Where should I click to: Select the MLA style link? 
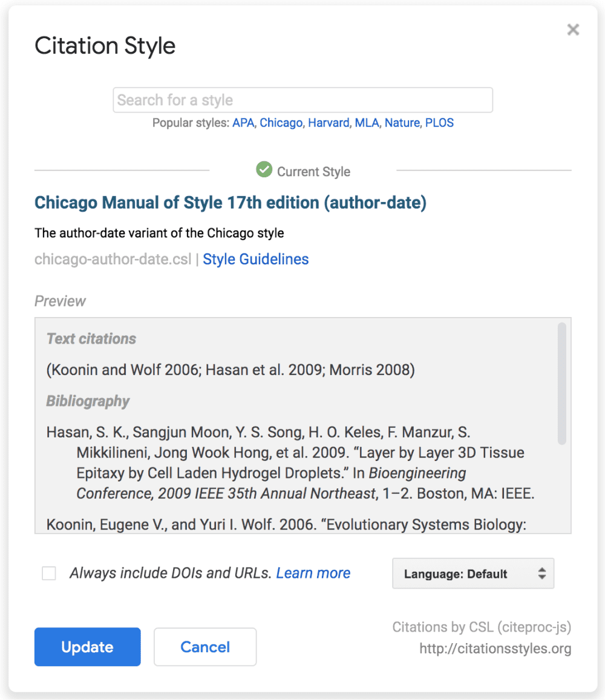[x=367, y=123]
